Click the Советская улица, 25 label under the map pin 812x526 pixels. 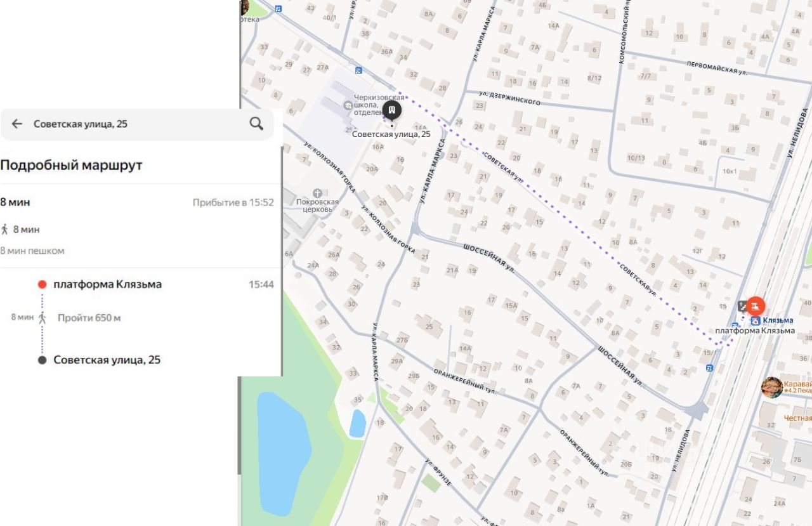coord(391,134)
